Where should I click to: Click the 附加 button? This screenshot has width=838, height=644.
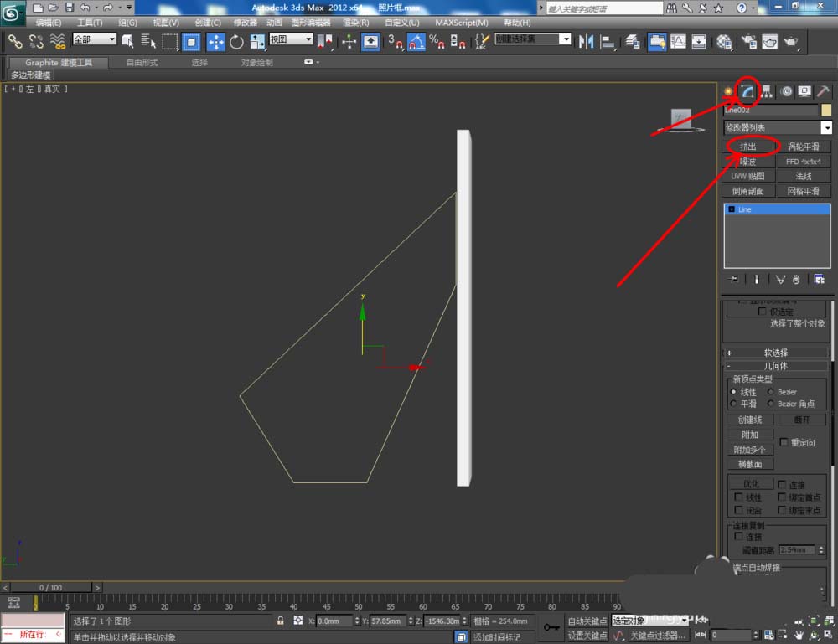[750, 435]
